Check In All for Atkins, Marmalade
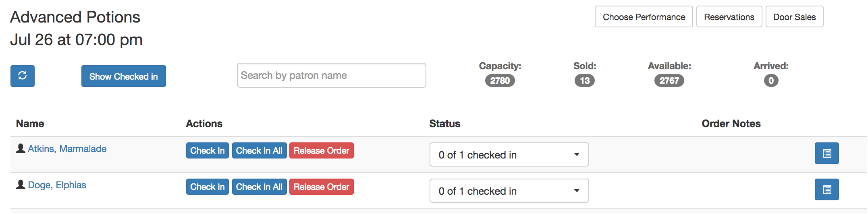This screenshot has height=214, width=868. tap(259, 150)
